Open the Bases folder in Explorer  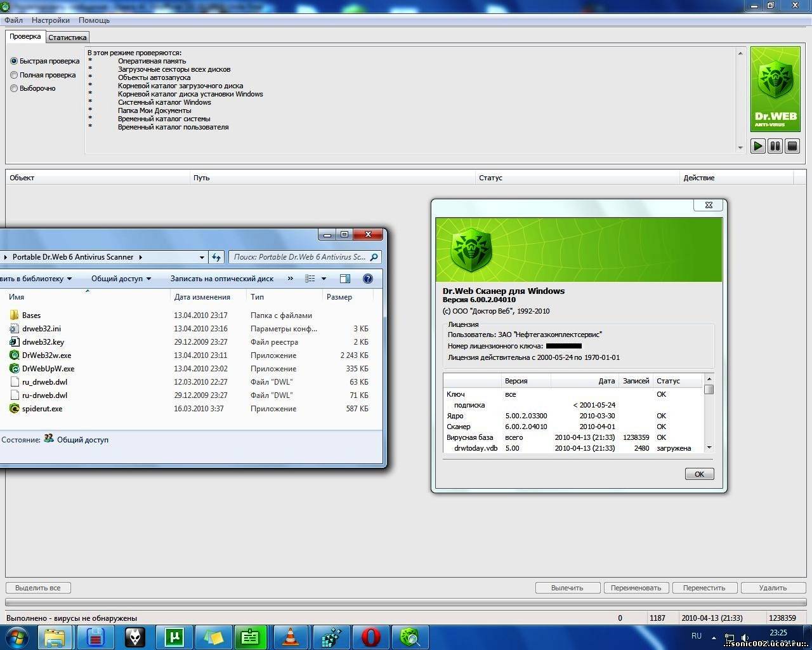pyautogui.click(x=15, y=315)
